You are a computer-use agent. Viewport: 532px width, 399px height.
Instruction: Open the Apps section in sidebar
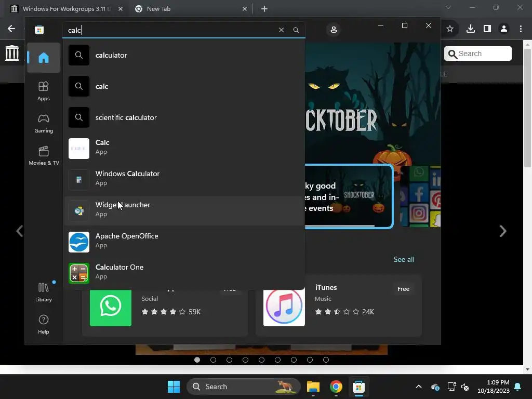pyautogui.click(x=44, y=91)
